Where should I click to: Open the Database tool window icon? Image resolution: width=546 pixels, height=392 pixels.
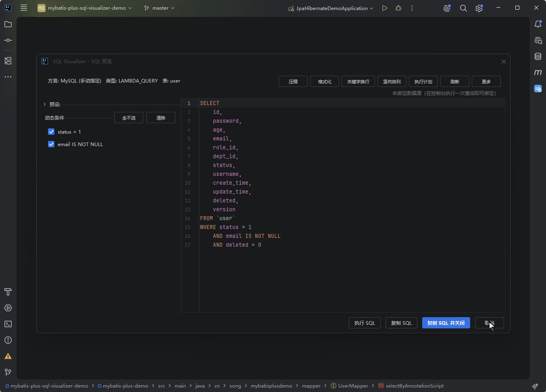(538, 57)
